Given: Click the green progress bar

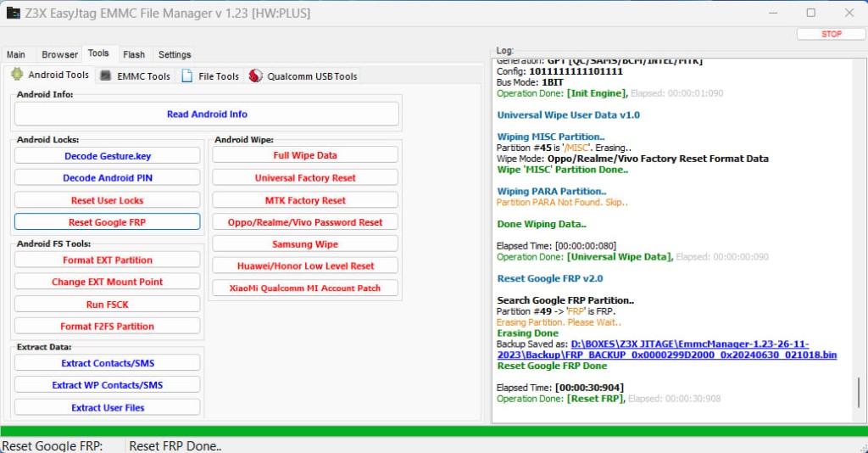Looking at the screenshot, I should coord(434,431).
